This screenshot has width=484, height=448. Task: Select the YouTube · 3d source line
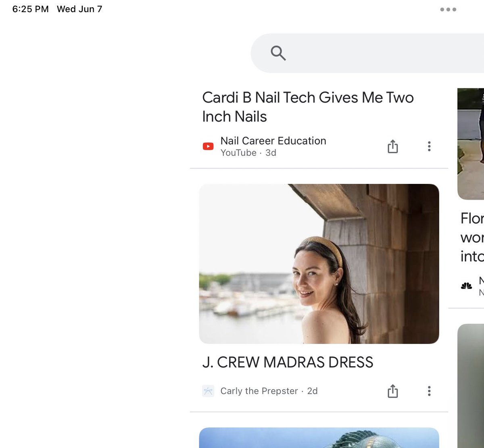248,153
